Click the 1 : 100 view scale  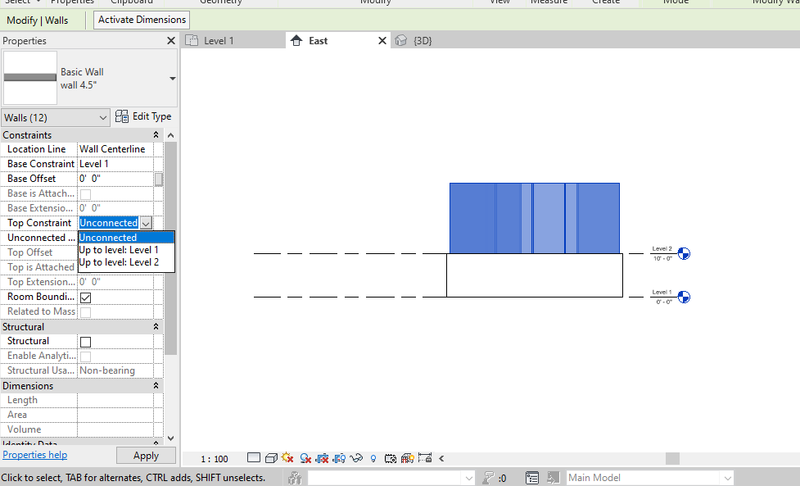click(214, 459)
